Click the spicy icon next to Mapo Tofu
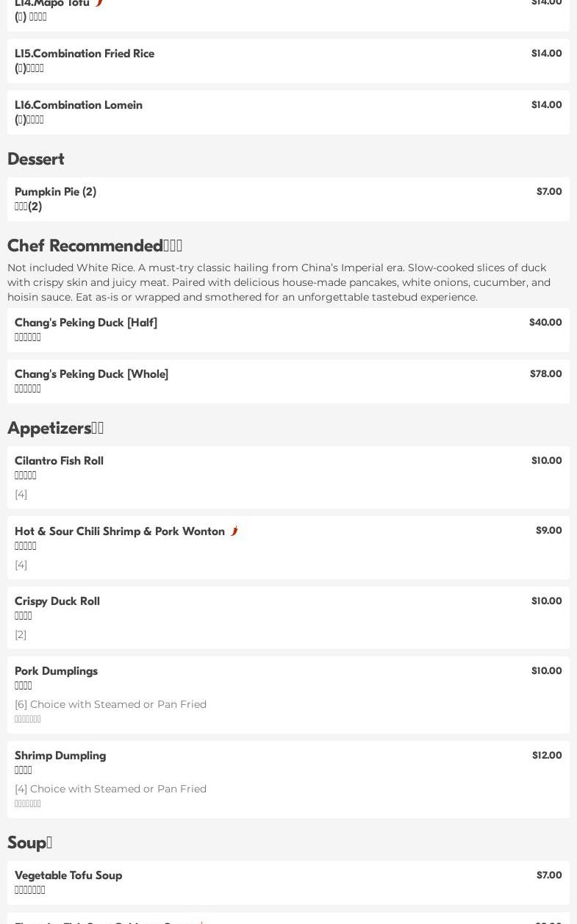This screenshot has width=577, height=924. (99, 3)
